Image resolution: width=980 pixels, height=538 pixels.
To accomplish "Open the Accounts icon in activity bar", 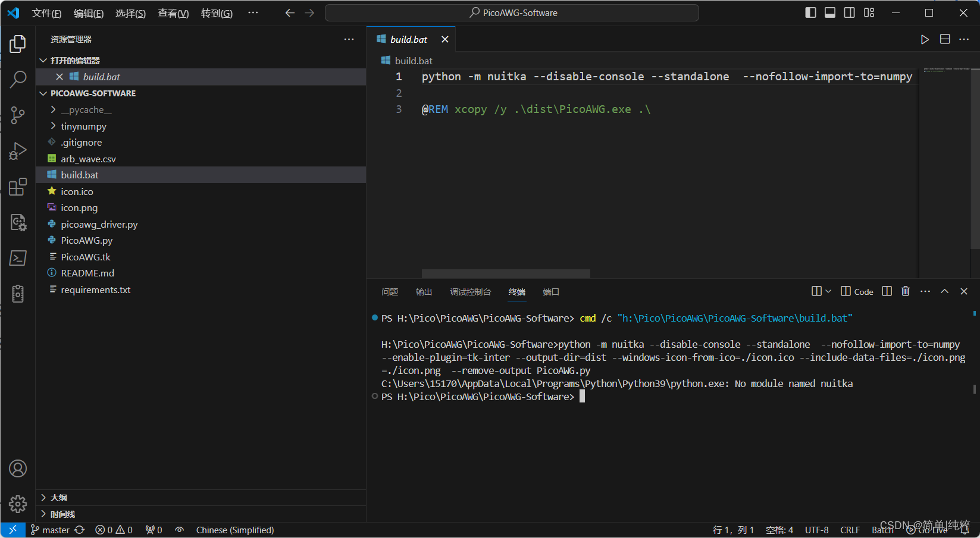I will point(18,468).
